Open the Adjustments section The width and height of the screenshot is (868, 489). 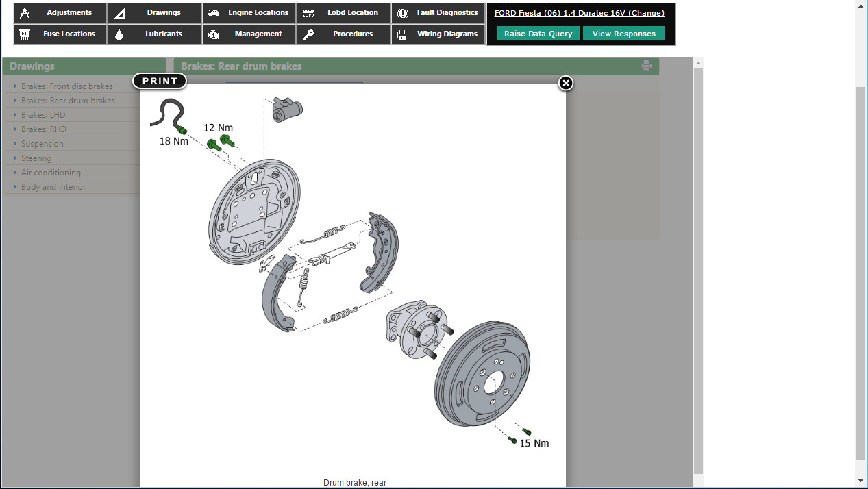click(x=60, y=13)
